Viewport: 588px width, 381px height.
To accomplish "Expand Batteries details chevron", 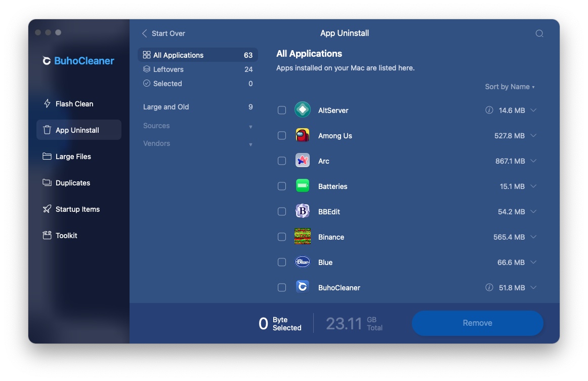I will point(534,186).
